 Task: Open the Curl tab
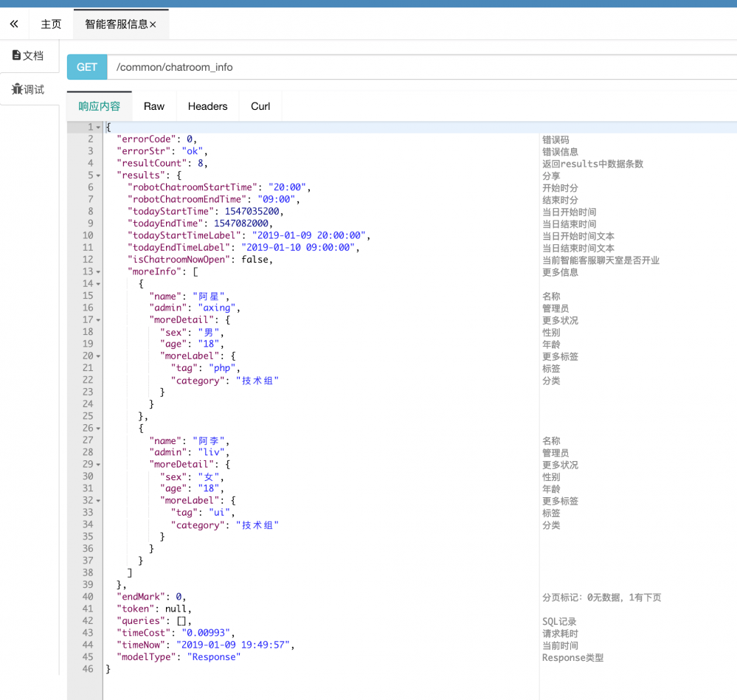click(260, 105)
